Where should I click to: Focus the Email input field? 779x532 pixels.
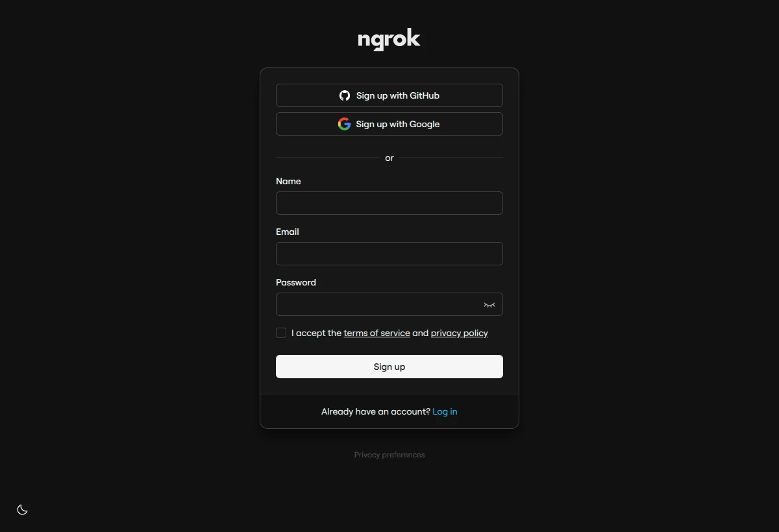(389, 254)
